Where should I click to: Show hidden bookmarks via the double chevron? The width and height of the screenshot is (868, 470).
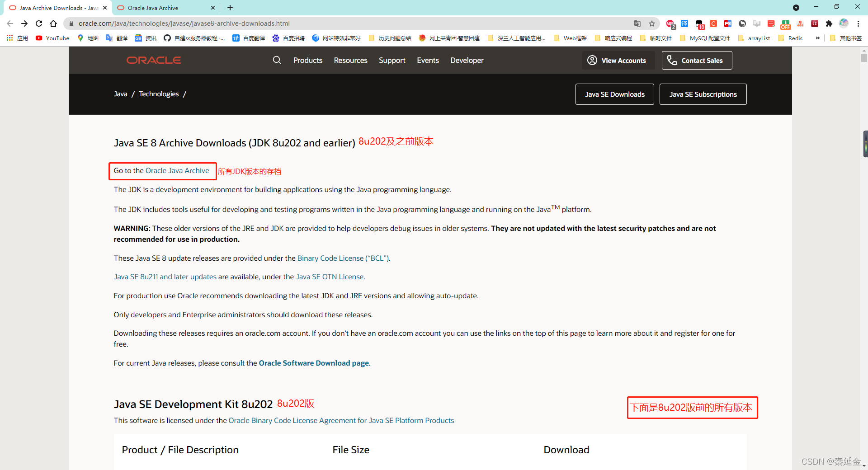[817, 38]
